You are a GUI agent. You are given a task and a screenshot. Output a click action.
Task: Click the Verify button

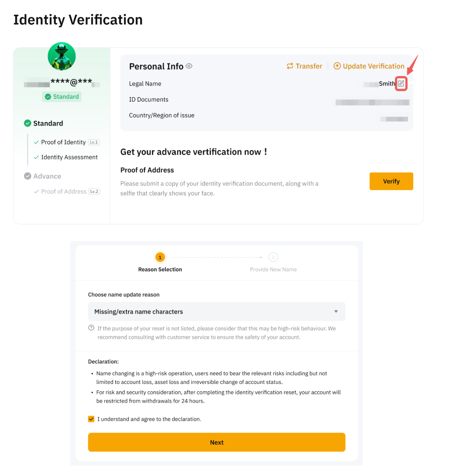391,181
